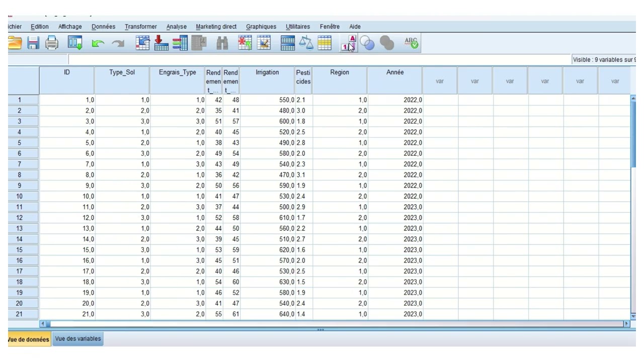
Task: Open the Aide menu
Action: 355,27
